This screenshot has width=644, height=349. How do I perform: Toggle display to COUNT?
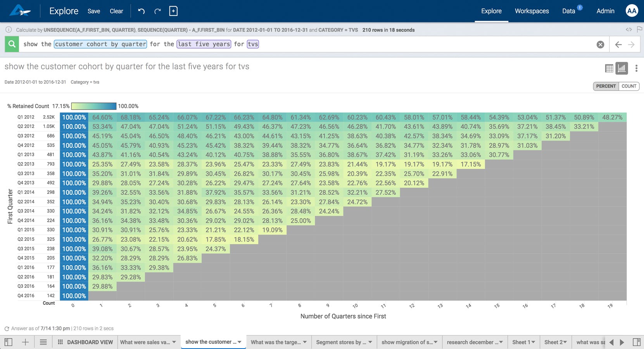(629, 86)
